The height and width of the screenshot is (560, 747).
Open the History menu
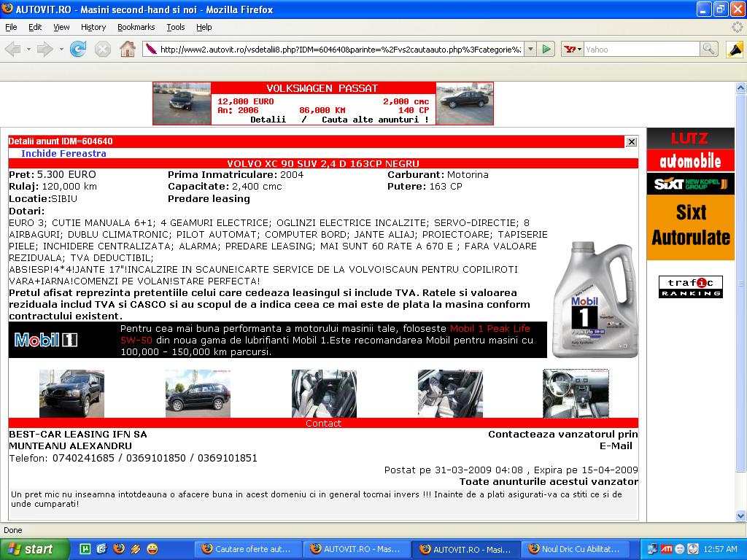pos(93,27)
